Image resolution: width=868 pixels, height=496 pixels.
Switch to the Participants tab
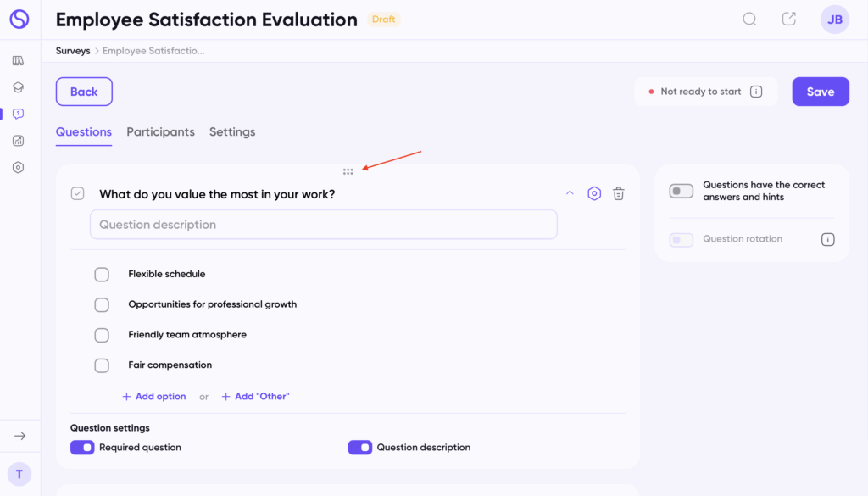pos(160,132)
